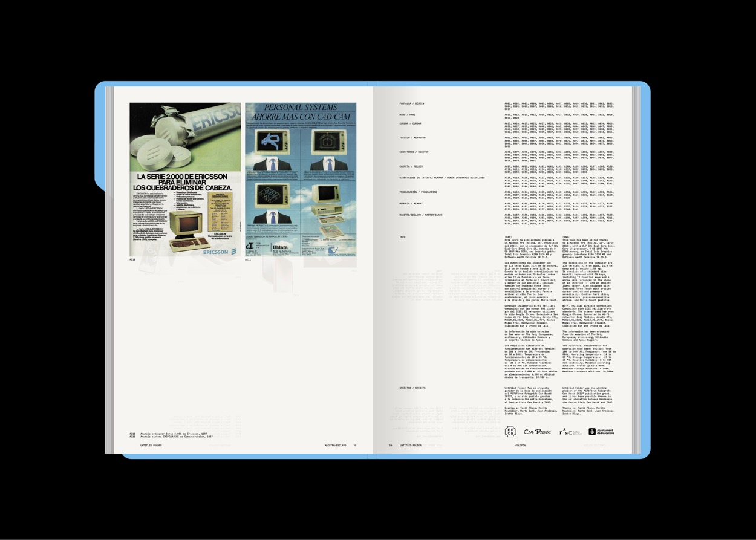This screenshot has width=756, height=540.
Task: Click the CARPETA / FOLDER index heading
Action: 411,166
